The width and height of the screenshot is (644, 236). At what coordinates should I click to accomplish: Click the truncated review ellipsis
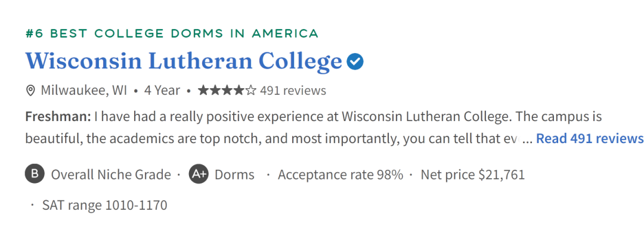pyautogui.click(x=529, y=139)
